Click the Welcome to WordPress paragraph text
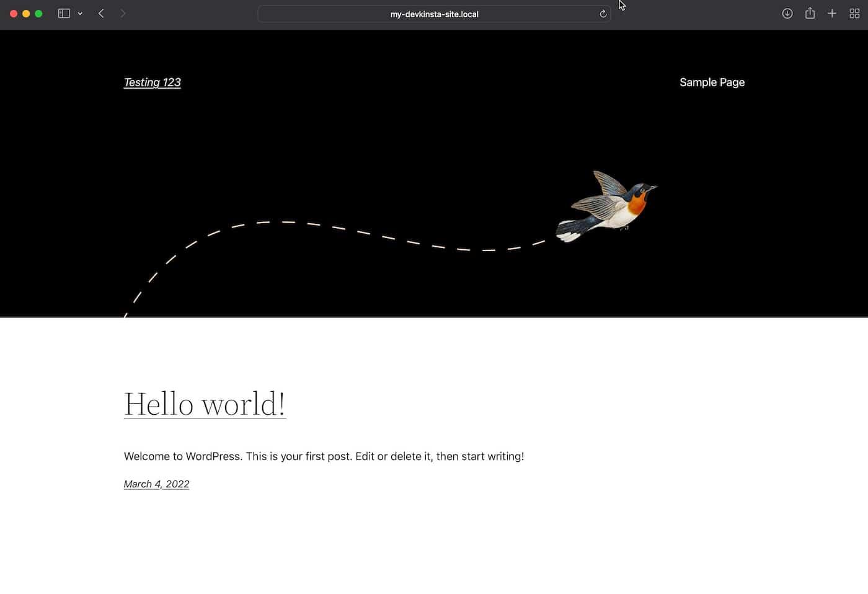 (324, 456)
